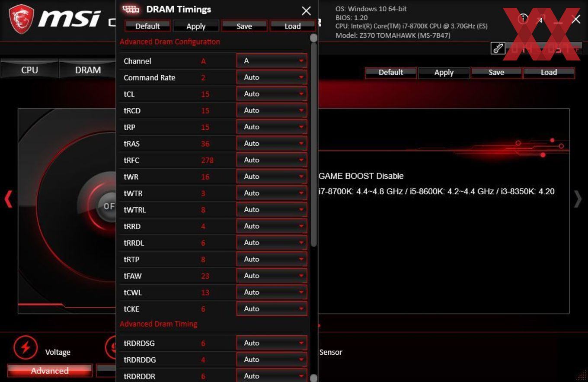The height and width of the screenshot is (382, 588).
Task: Click the 'GAME BOOST Disable' text
Action: 361,176
